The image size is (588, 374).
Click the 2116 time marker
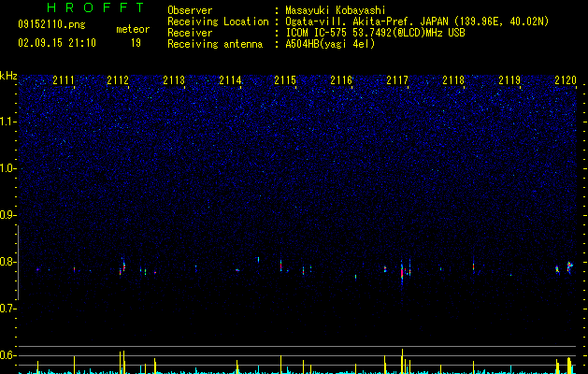tap(341, 80)
